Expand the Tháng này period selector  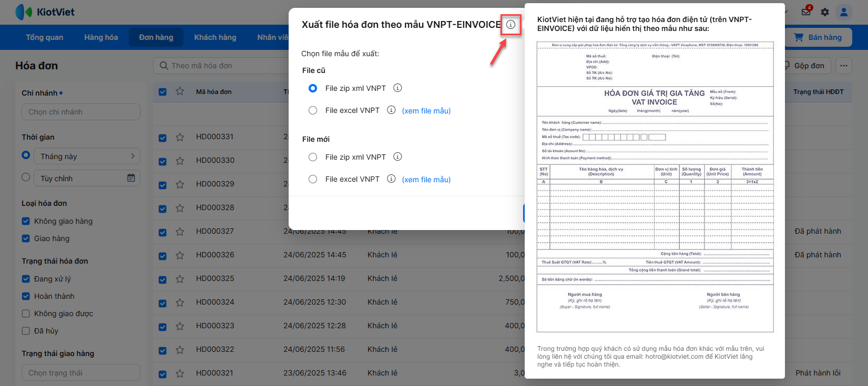pyautogui.click(x=87, y=157)
